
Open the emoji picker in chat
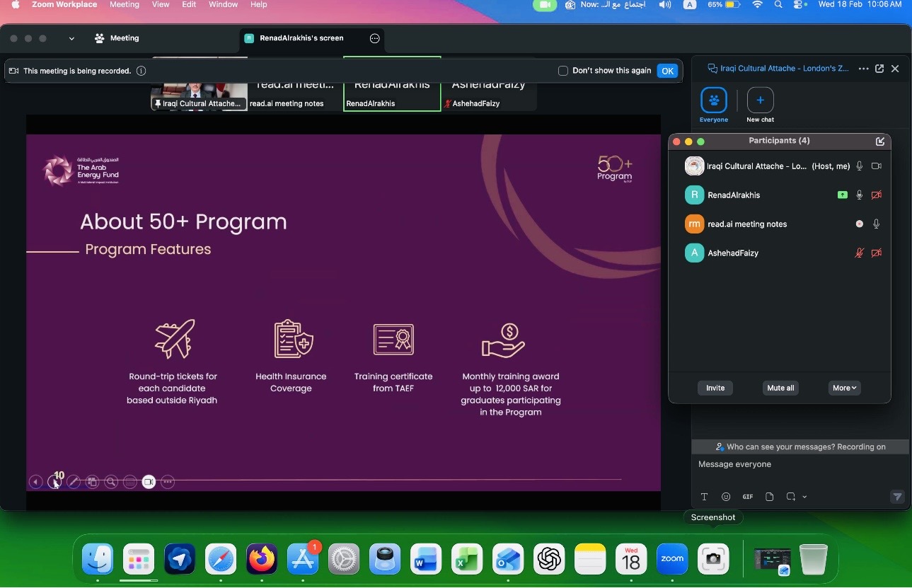click(x=726, y=497)
